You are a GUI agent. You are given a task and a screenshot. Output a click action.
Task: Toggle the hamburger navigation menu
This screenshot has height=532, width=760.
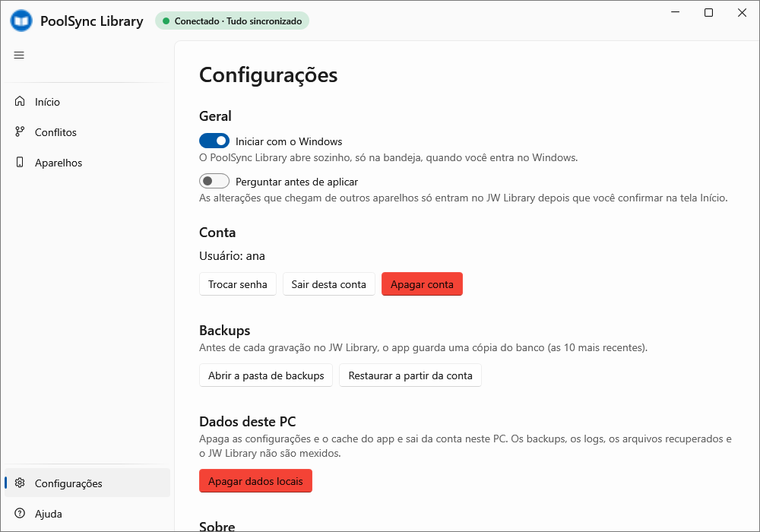(19, 55)
